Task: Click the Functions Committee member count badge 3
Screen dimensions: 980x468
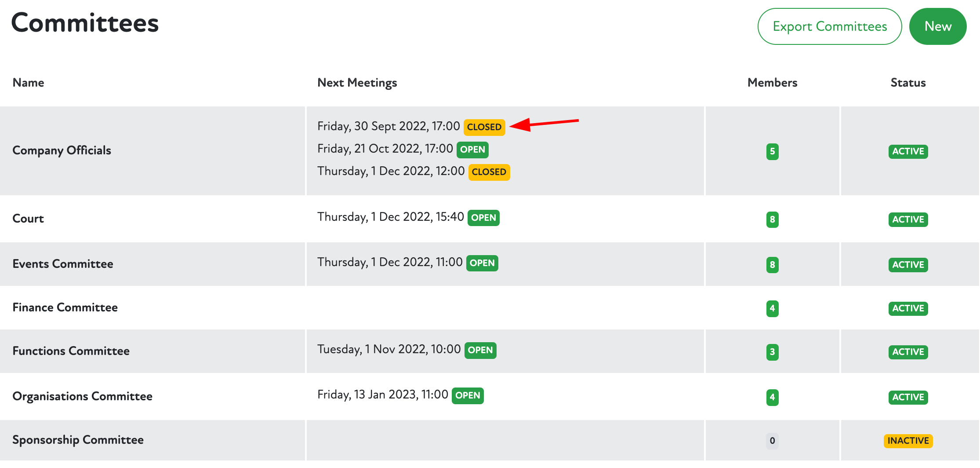Action: (x=772, y=352)
